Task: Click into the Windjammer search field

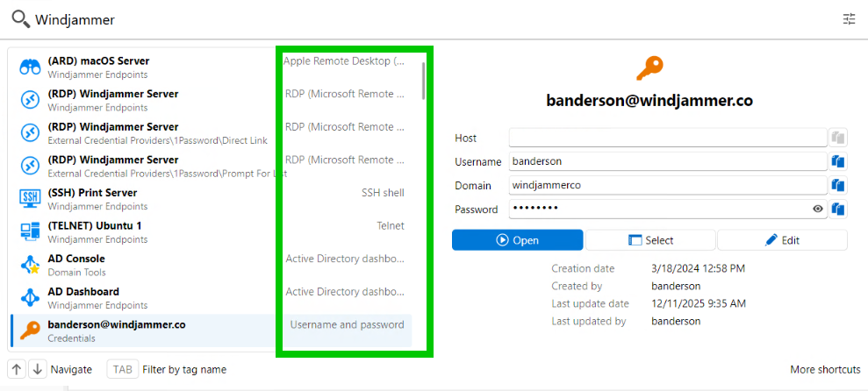Action: [x=432, y=20]
